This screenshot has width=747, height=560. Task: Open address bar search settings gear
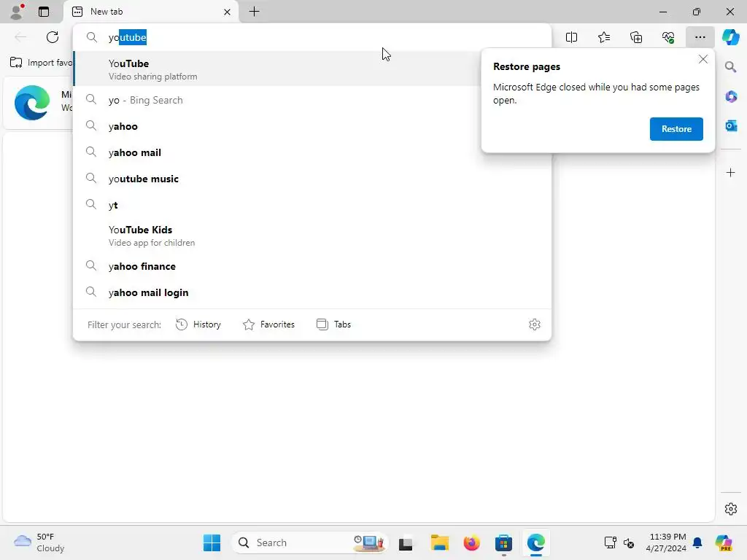pos(535,324)
